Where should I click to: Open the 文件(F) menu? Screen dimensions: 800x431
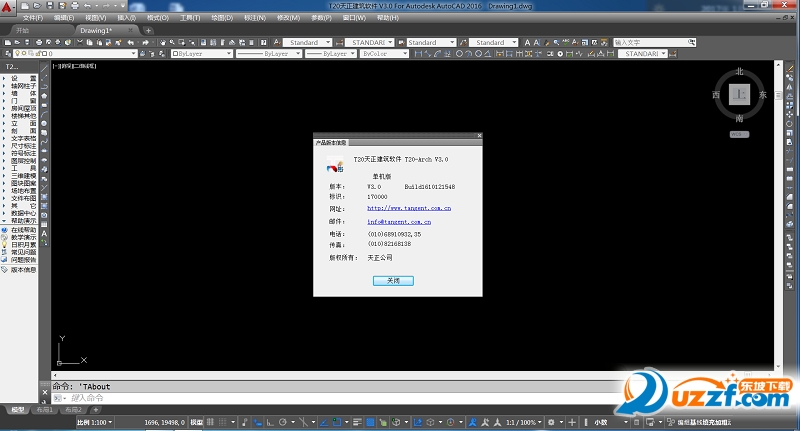pyautogui.click(x=33, y=18)
